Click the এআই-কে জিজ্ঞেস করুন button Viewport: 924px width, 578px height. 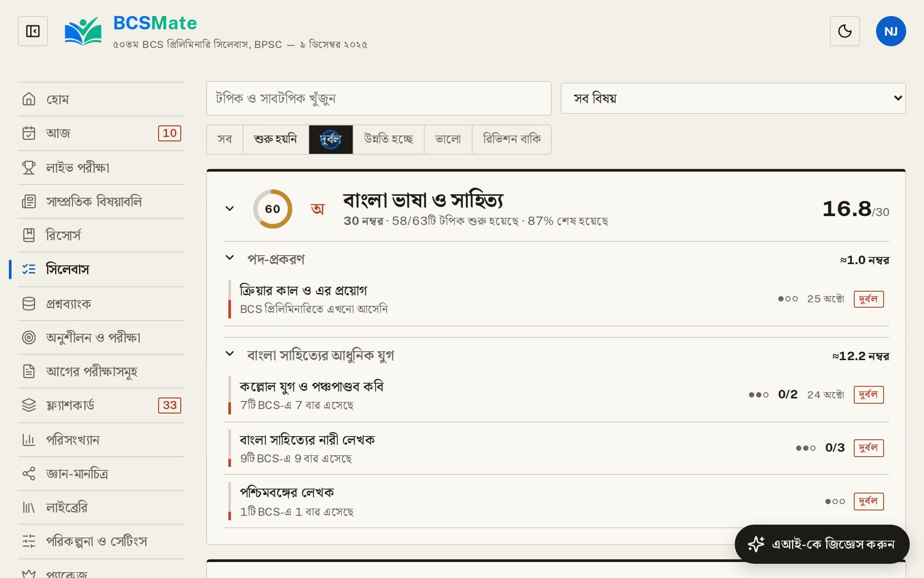point(822,544)
